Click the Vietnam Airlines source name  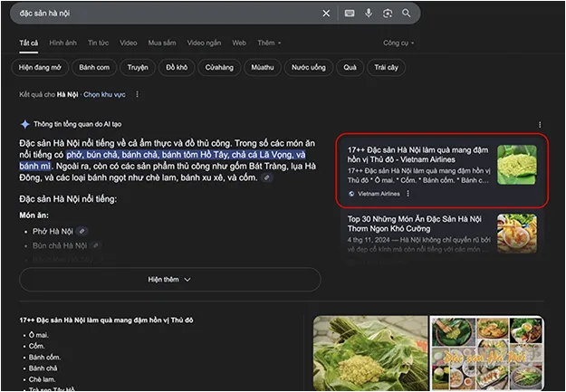point(379,194)
